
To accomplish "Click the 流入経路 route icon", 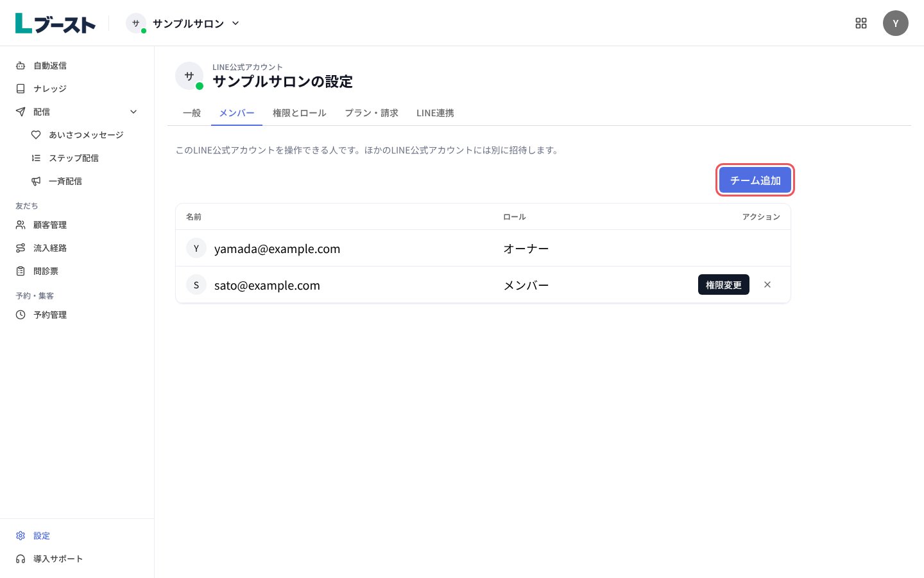I will click(x=21, y=248).
